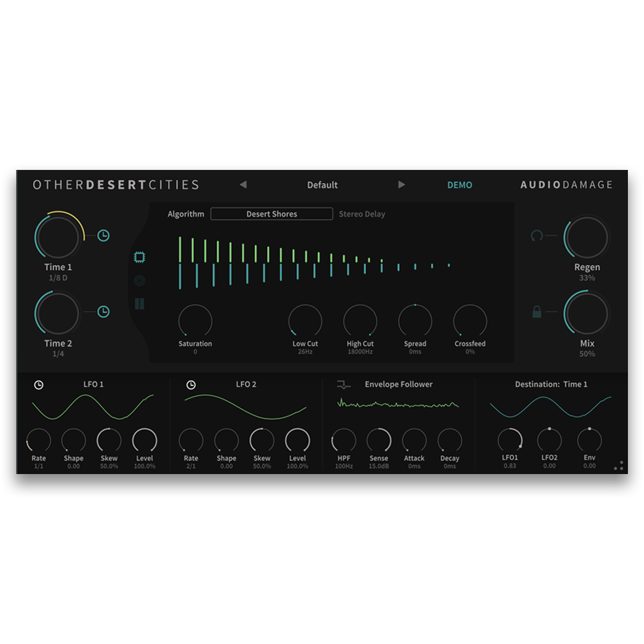
Task: Click the Envelope Follower waveform display
Action: click(x=397, y=405)
